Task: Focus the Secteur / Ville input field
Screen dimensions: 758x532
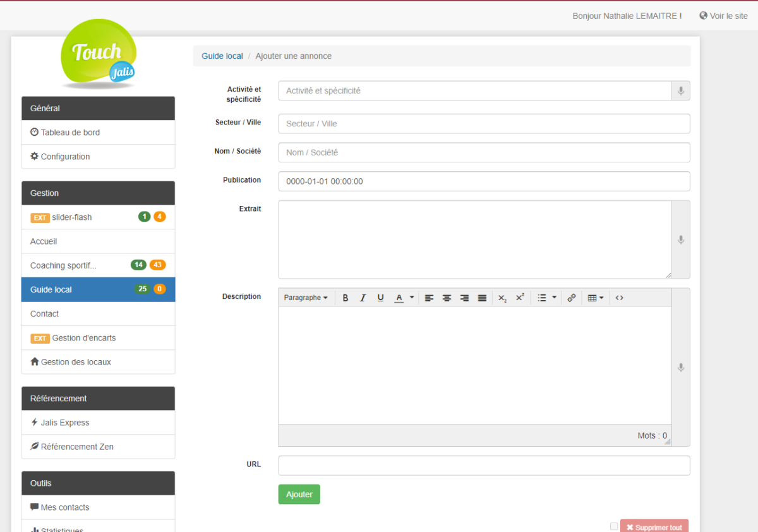Action: (x=484, y=124)
